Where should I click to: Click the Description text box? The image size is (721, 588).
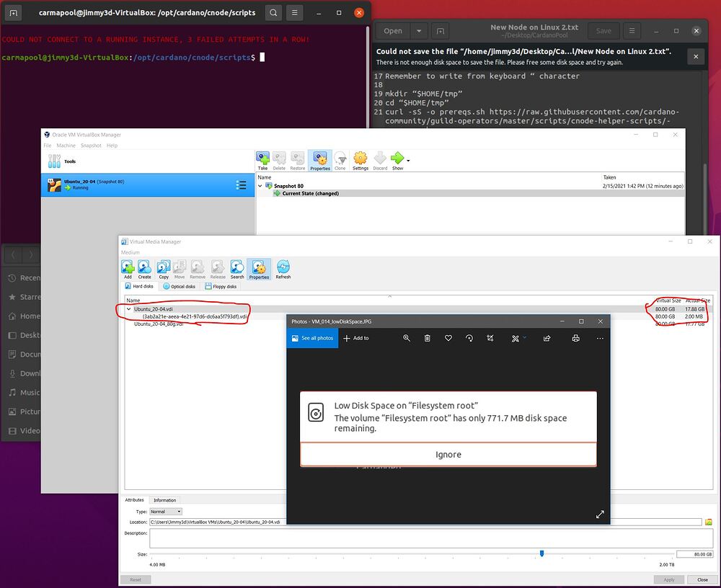pos(431,538)
